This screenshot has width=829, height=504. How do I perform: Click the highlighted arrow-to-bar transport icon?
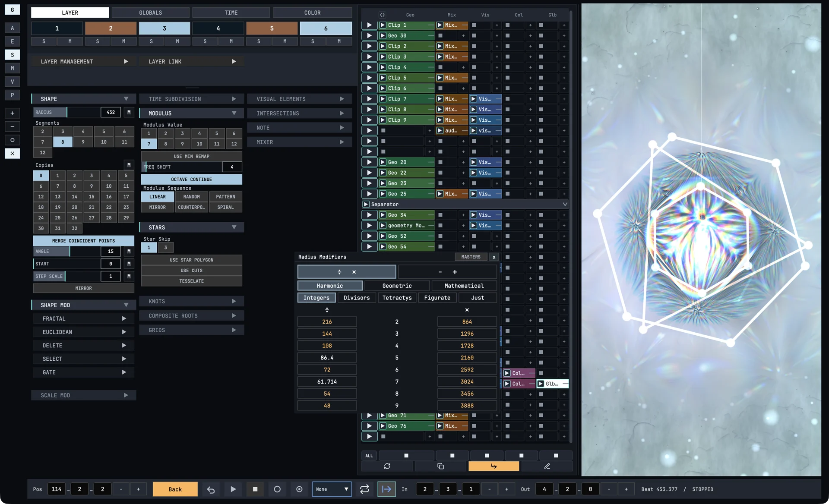[x=386, y=489]
